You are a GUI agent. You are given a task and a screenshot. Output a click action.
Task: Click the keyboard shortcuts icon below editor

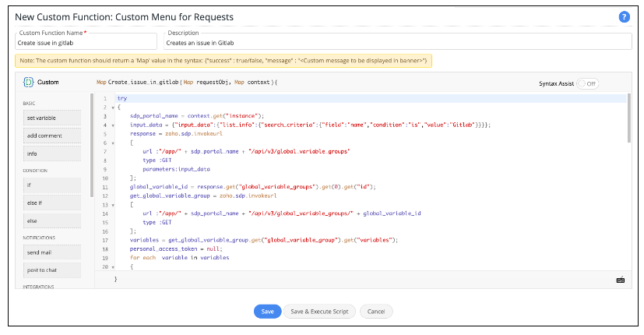click(x=620, y=280)
